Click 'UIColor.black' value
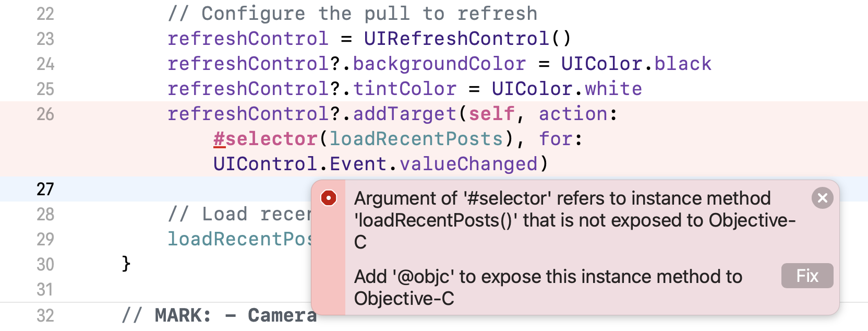This screenshot has height=331, width=868. pos(636,64)
